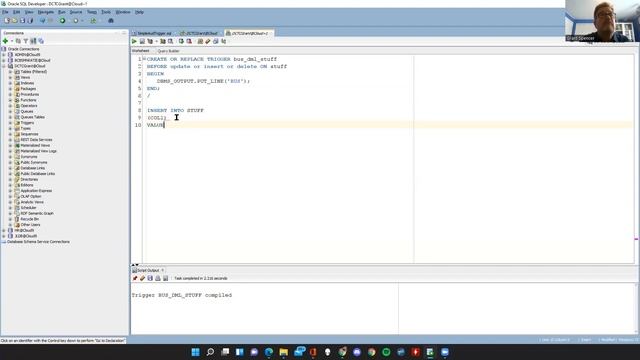
Task: Click the Save All icon in main toolbar
Action: [30, 20]
